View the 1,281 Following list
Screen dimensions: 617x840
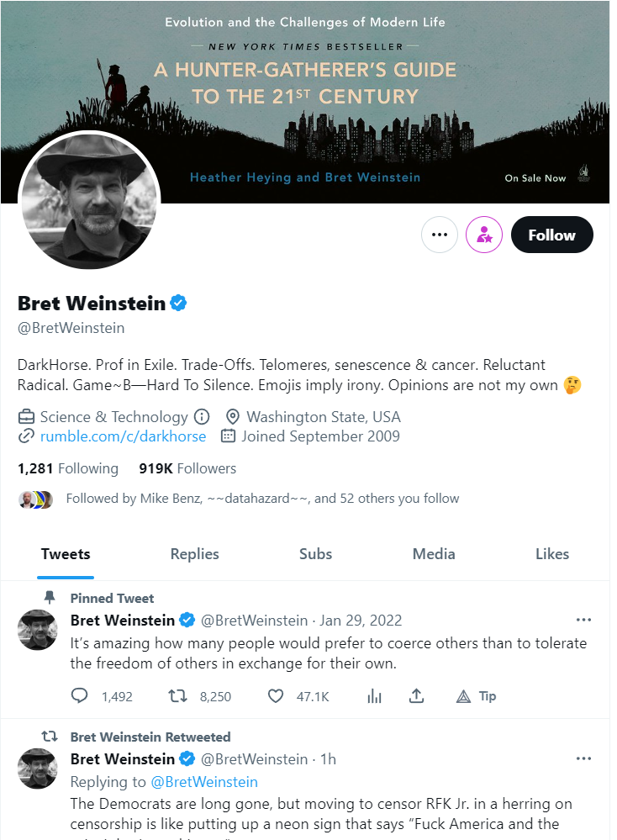pyautogui.click(x=68, y=468)
